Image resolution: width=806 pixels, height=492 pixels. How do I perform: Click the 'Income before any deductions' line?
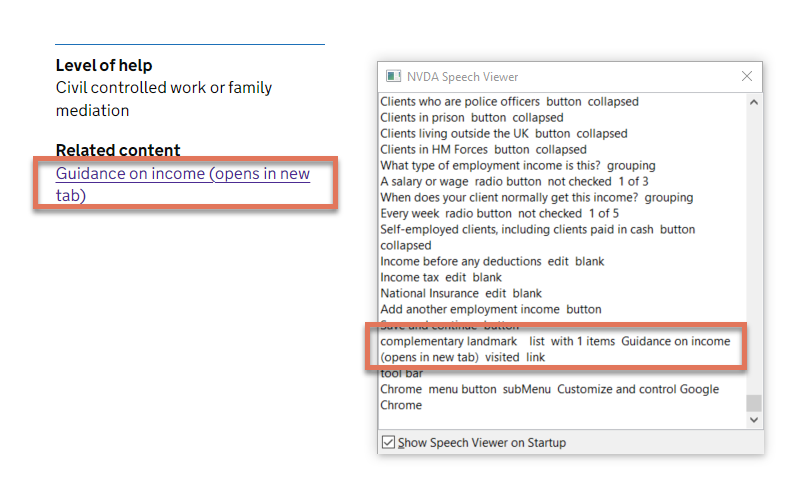click(x=492, y=262)
